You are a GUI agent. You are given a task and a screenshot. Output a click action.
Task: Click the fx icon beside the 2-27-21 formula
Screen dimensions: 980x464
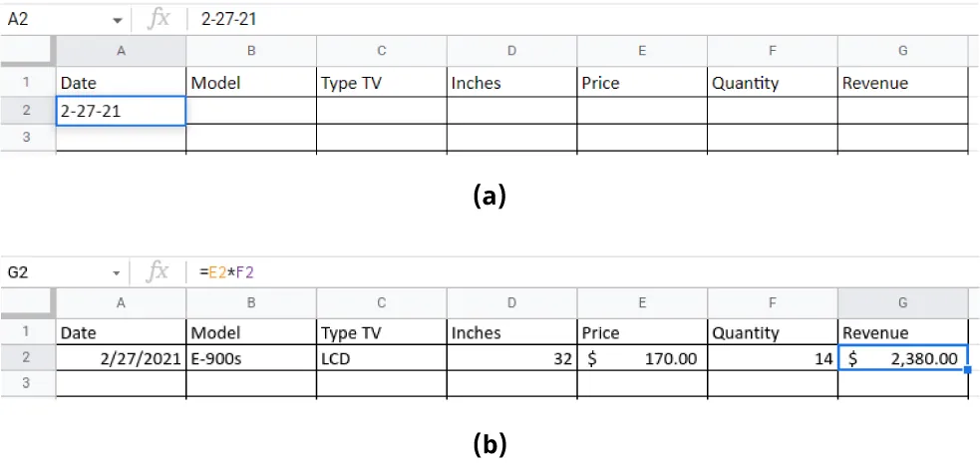tap(158, 19)
